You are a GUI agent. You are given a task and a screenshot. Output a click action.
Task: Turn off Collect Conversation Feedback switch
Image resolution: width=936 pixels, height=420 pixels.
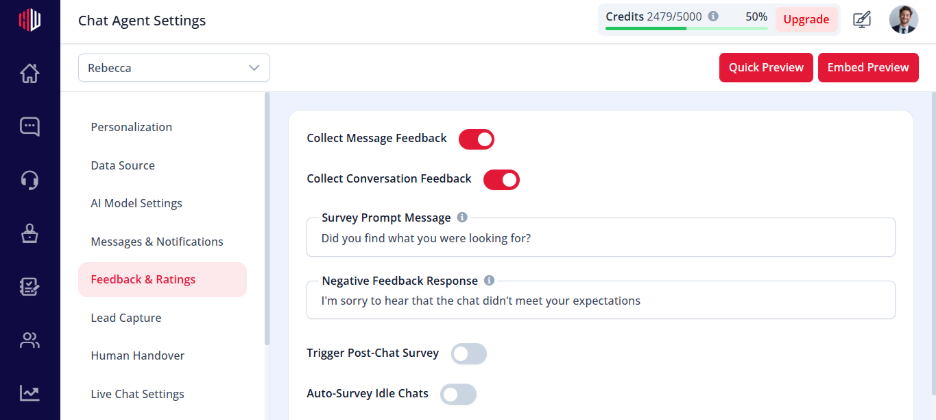coord(501,180)
